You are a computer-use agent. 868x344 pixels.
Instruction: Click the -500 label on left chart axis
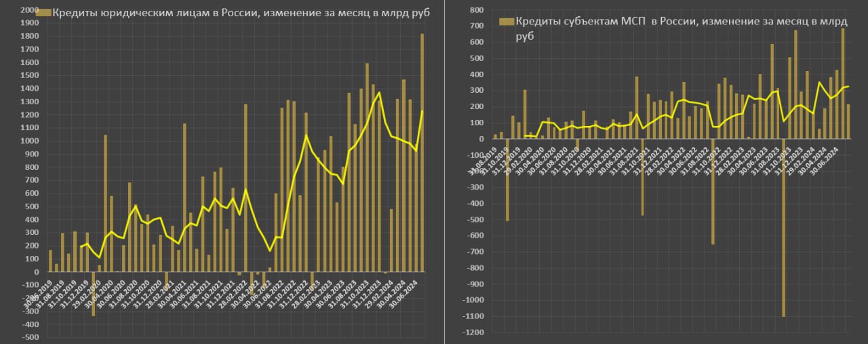pyautogui.click(x=29, y=337)
